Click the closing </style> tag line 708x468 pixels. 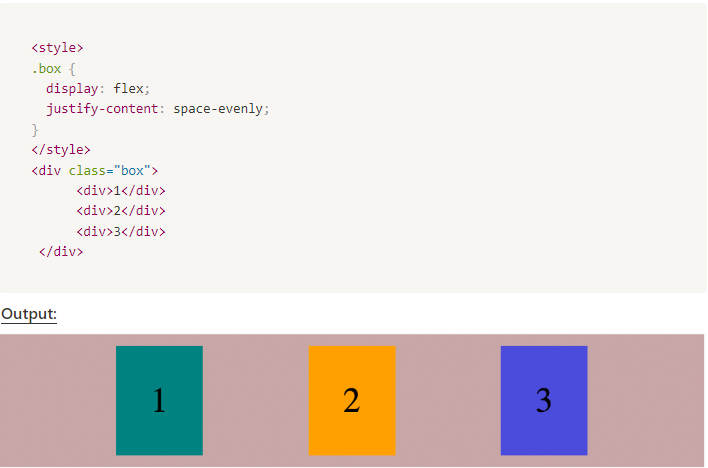pos(61,150)
